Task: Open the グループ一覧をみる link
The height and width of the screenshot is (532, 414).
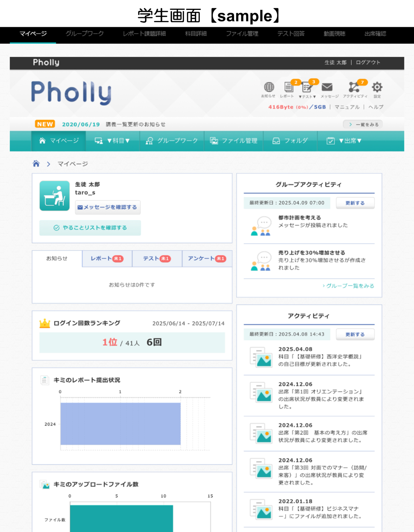Action: tap(348, 286)
